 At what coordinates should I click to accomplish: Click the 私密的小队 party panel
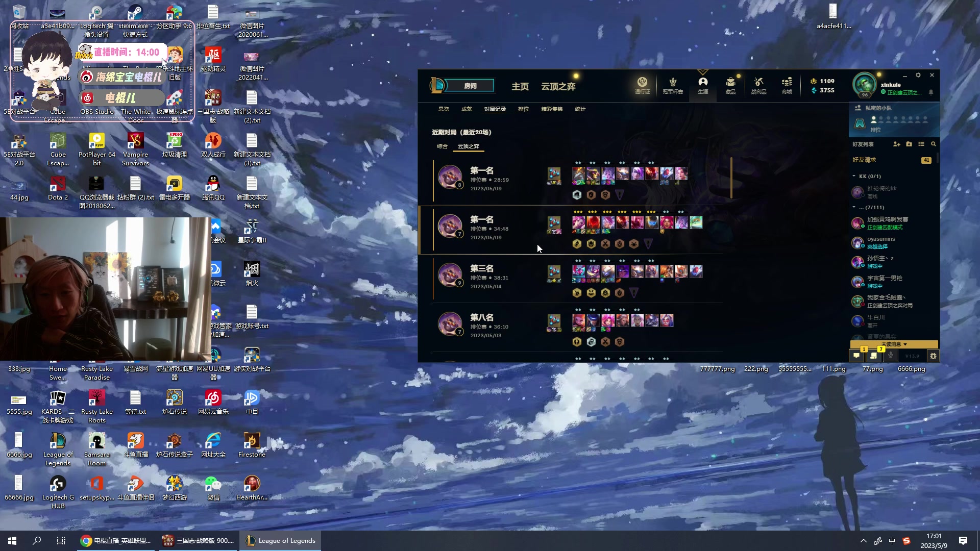pyautogui.click(x=894, y=119)
